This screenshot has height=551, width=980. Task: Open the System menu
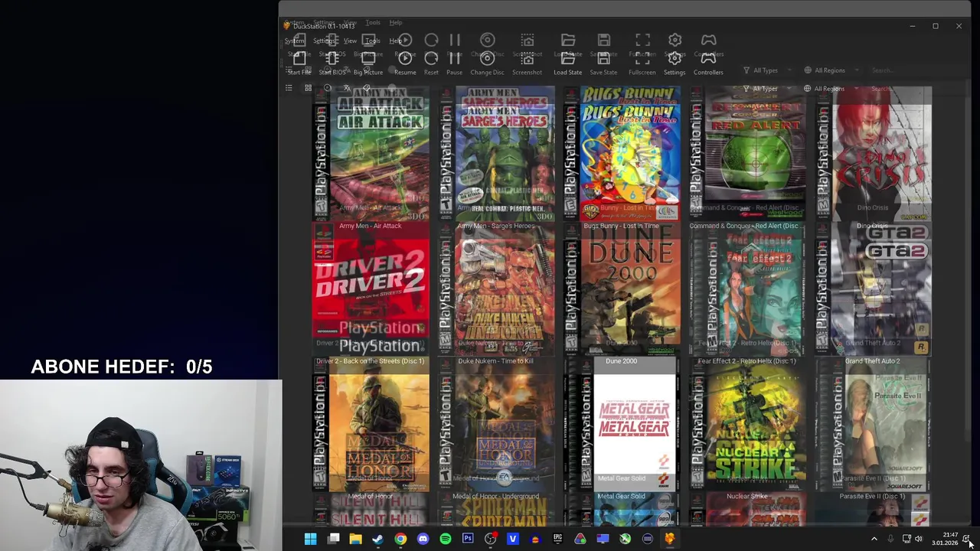[295, 41]
